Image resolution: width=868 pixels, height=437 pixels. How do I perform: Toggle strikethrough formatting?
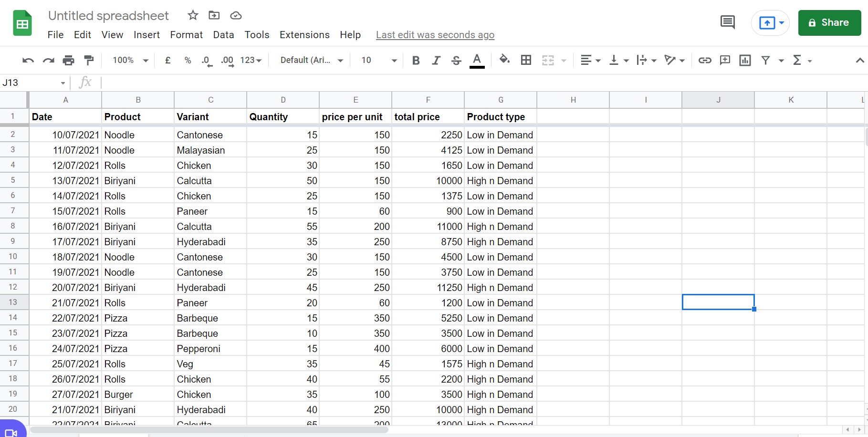456,60
